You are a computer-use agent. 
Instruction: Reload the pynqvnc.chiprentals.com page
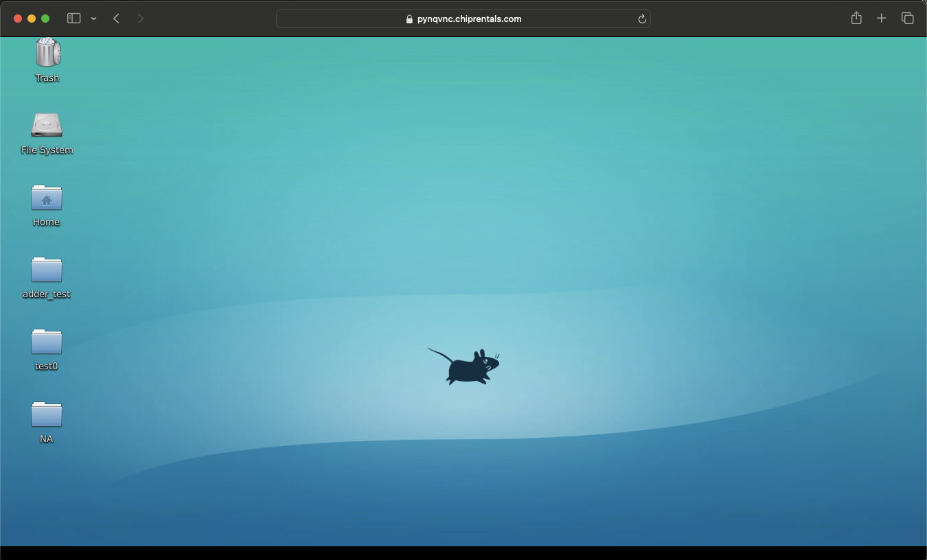point(642,19)
